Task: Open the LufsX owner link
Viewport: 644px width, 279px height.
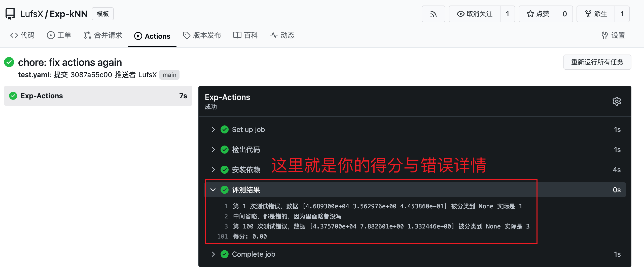Action: point(31,14)
